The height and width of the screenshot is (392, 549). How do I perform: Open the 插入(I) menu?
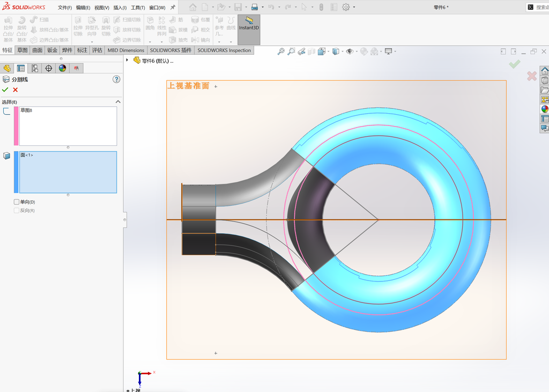click(x=120, y=8)
